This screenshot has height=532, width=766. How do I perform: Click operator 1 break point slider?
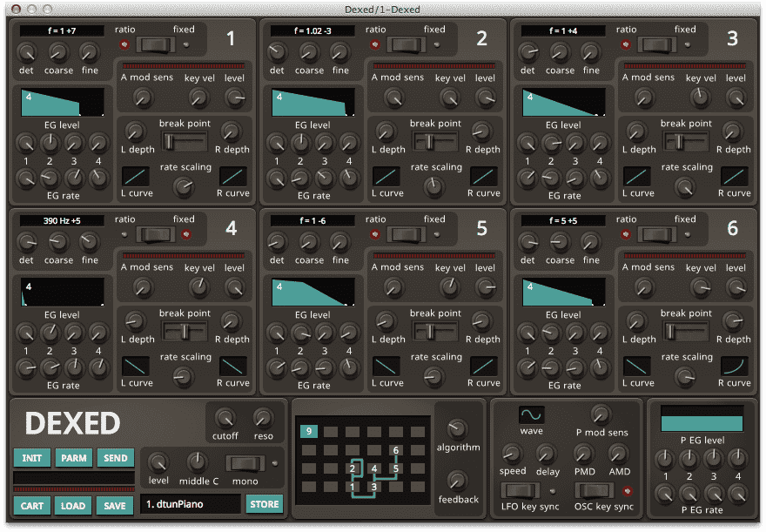(x=185, y=142)
